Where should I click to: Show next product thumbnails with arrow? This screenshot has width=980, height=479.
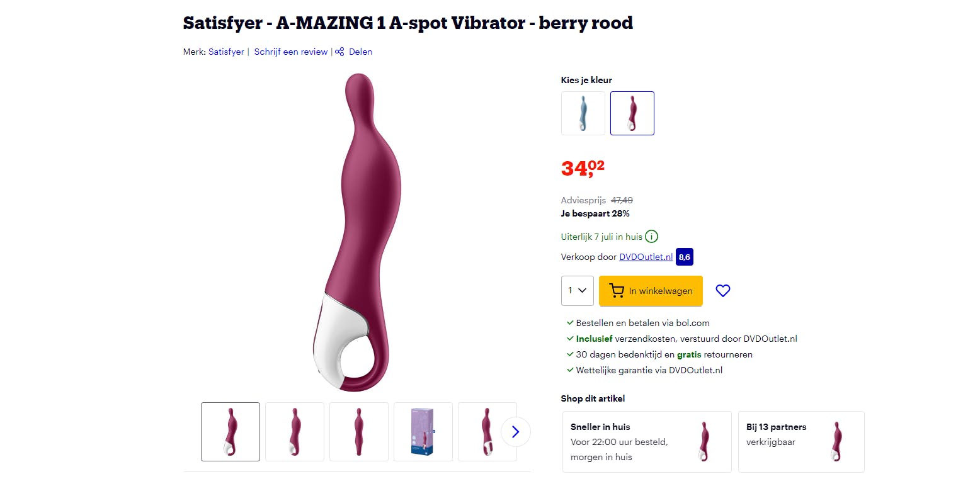click(516, 432)
